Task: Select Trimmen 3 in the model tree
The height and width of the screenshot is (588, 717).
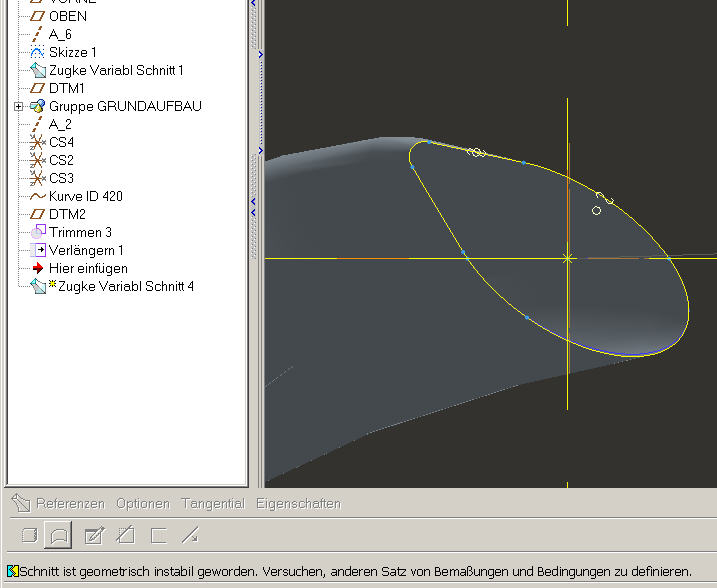Action: click(x=80, y=232)
